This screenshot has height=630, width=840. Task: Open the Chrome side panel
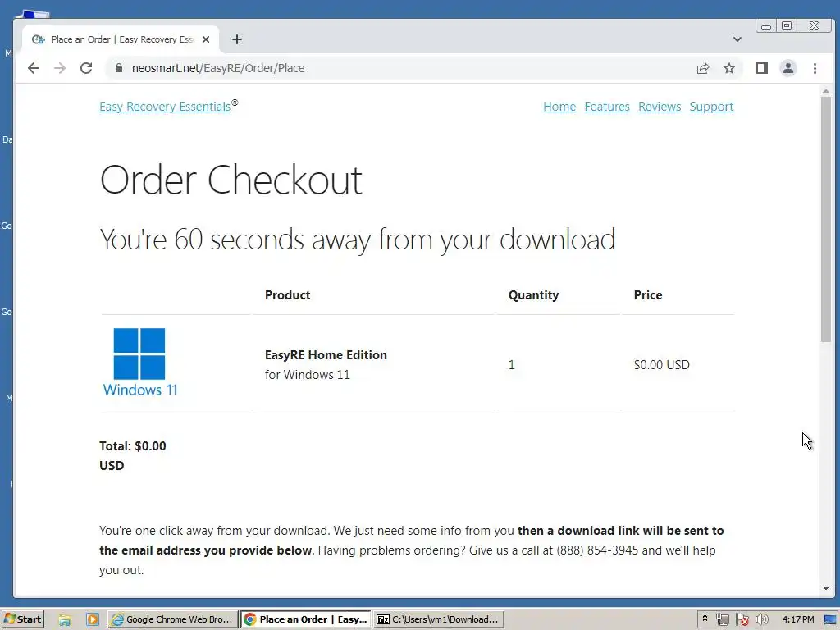click(762, 68)
